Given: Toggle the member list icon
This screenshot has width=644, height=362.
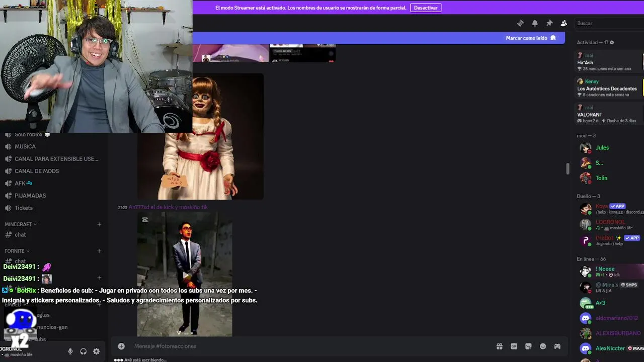Looking at the screenshot, I should [564, 23].
